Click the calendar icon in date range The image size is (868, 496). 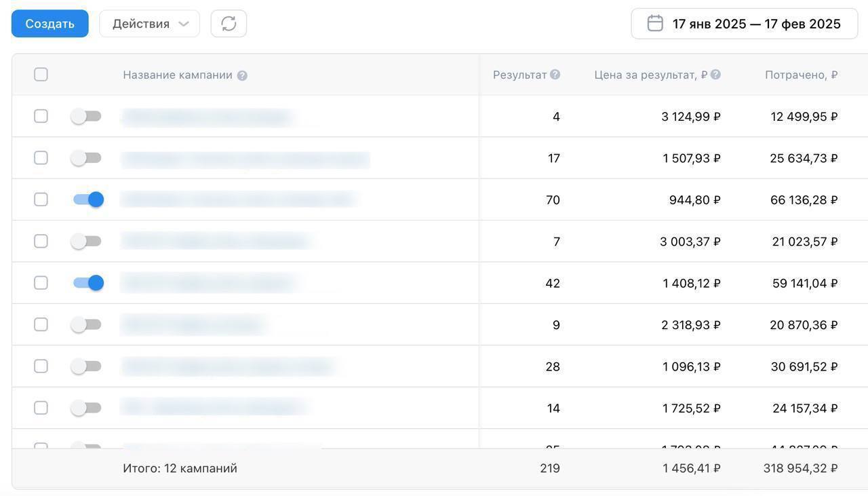655,24
